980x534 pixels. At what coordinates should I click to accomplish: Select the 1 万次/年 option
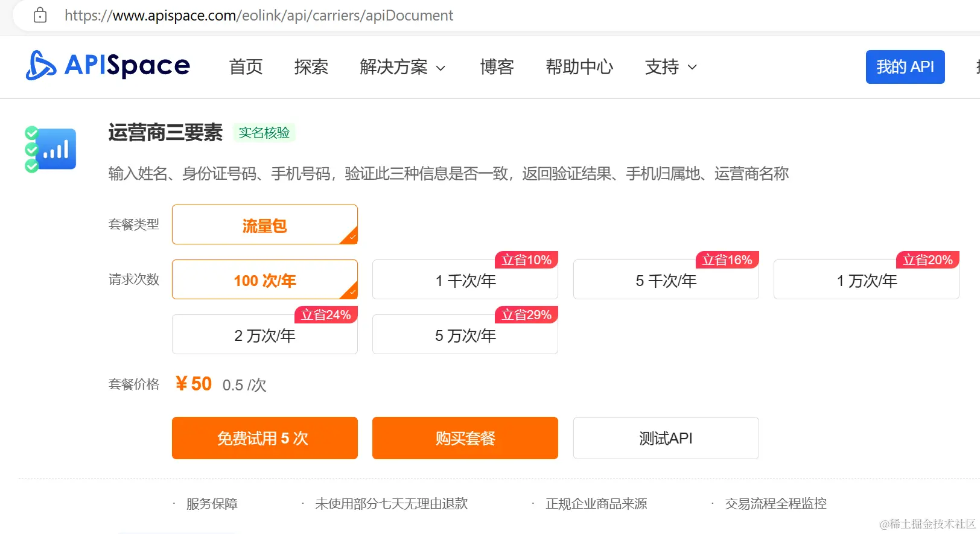[867, 281]
